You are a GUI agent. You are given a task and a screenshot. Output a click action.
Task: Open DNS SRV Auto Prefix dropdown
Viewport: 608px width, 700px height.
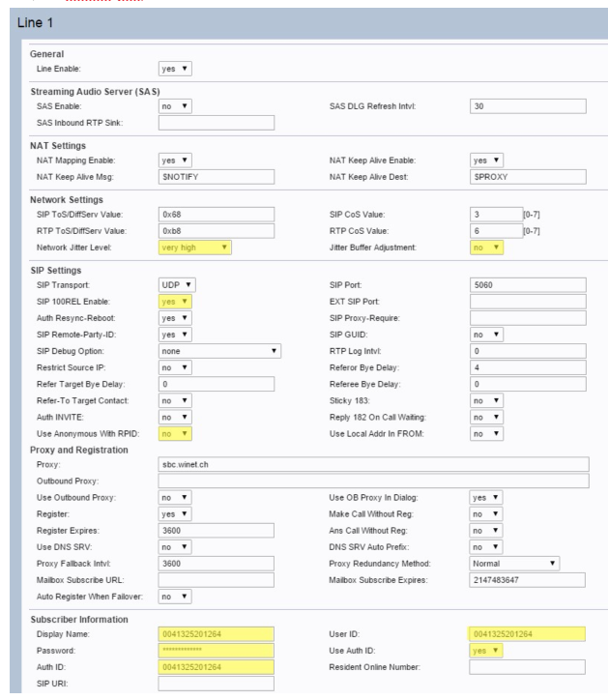[x=485, y=547]
